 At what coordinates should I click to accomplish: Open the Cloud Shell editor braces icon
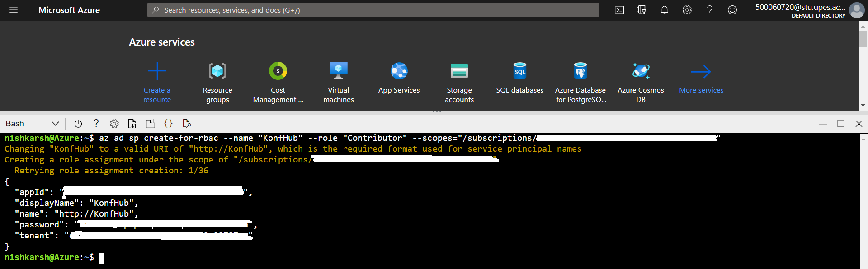click(x=168, y=124)
